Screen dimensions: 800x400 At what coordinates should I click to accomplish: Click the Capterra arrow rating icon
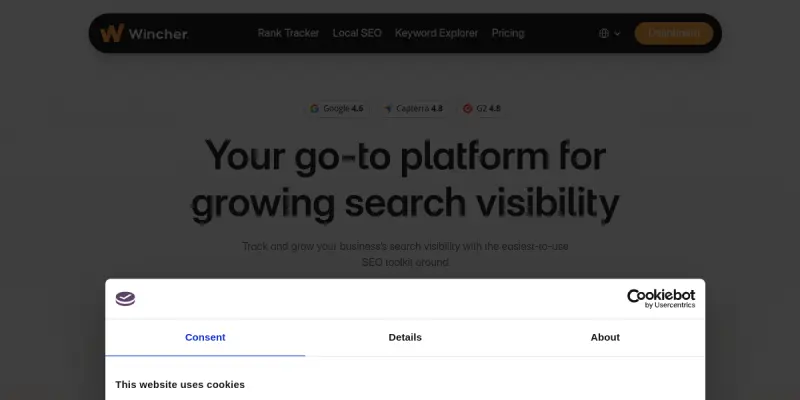coord(388,109)
